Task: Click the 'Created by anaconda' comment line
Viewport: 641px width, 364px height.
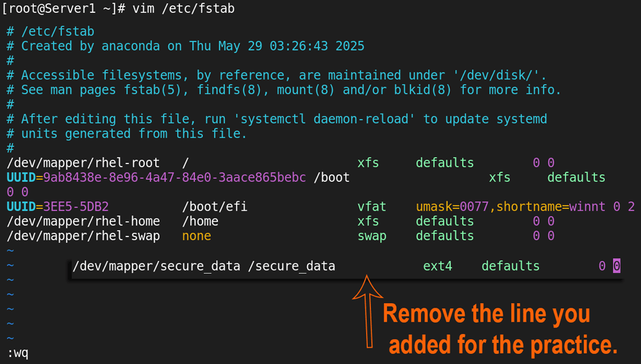Action: pos(185,46)
